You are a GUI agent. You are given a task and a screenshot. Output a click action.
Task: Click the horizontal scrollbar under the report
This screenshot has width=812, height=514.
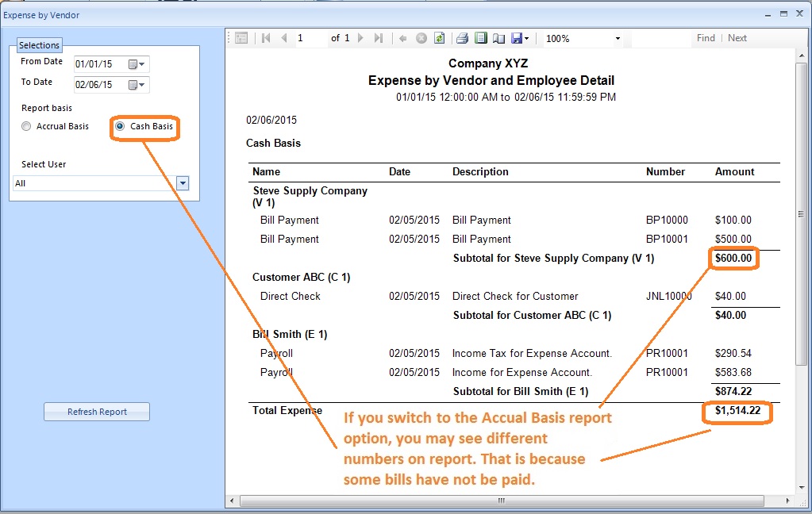pos(500,501)
